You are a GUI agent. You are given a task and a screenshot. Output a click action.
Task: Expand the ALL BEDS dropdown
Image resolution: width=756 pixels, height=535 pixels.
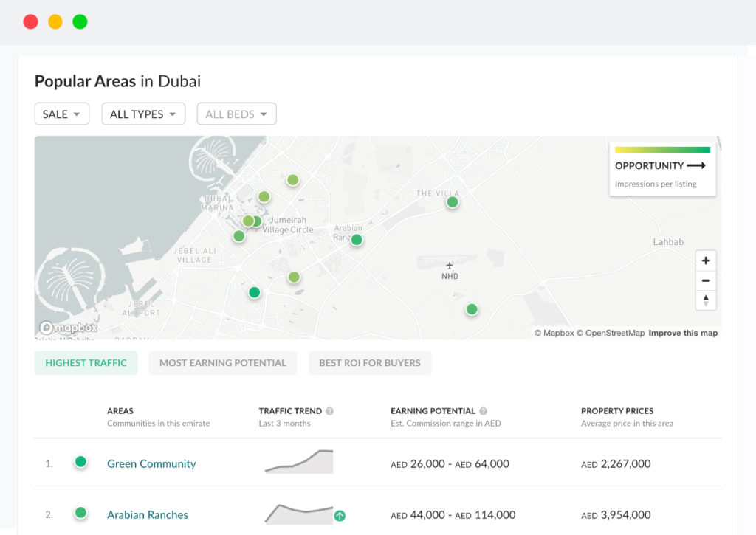coord(236,114)
